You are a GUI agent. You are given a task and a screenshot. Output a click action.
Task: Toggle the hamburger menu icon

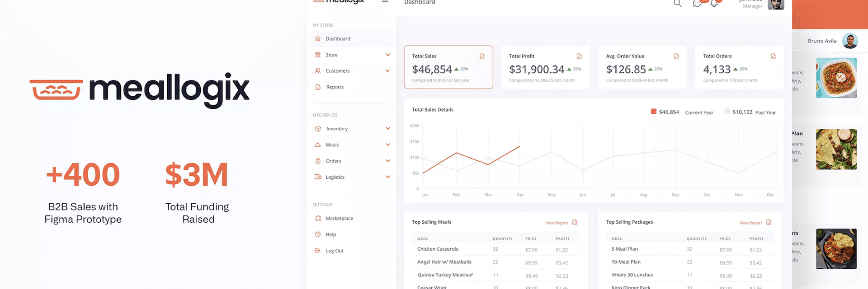tap(385, 2)
